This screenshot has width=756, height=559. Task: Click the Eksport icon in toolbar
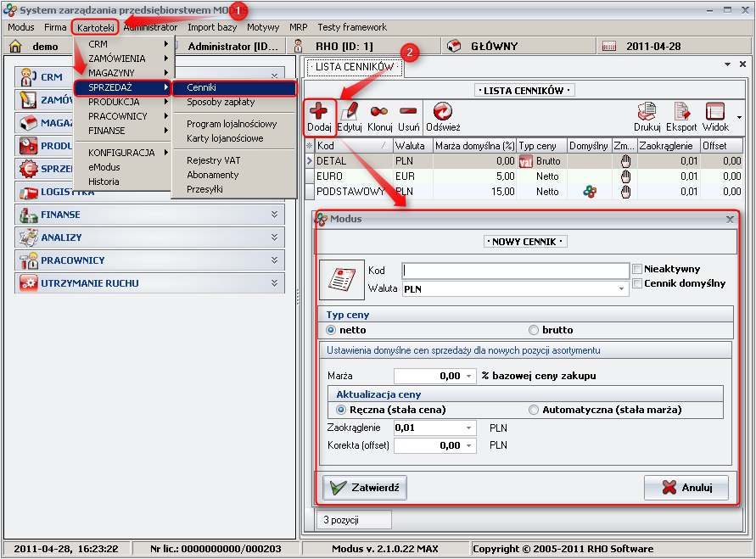pyautogui.click(x=681, y=112)
